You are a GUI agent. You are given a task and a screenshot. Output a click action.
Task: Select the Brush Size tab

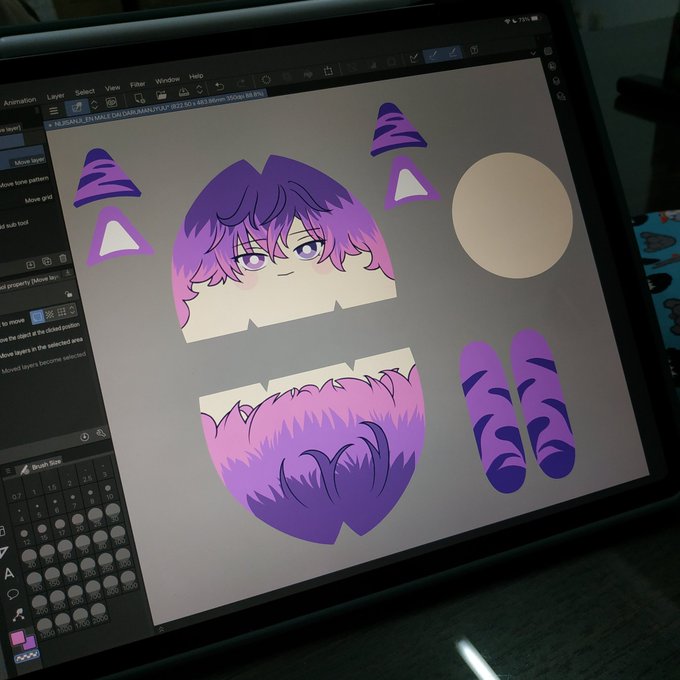pyautogui.click(x=41, y=465)
